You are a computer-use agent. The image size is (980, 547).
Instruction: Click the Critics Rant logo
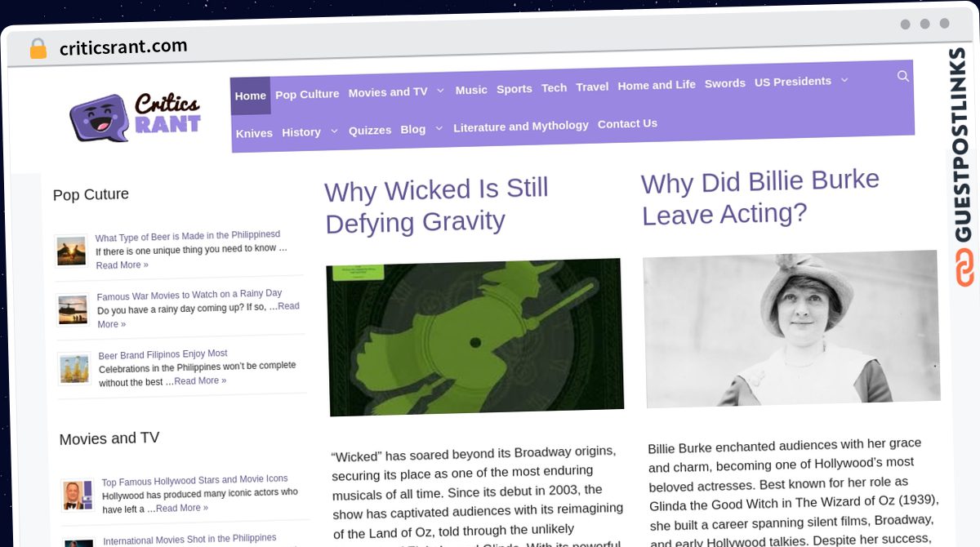136,118
